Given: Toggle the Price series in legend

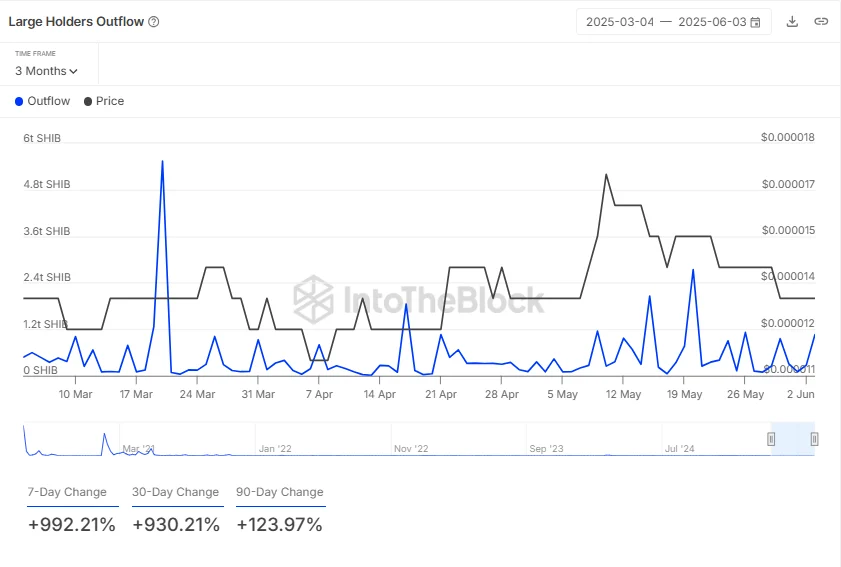Looking at the screenshot, I should (x=104, y=101).
